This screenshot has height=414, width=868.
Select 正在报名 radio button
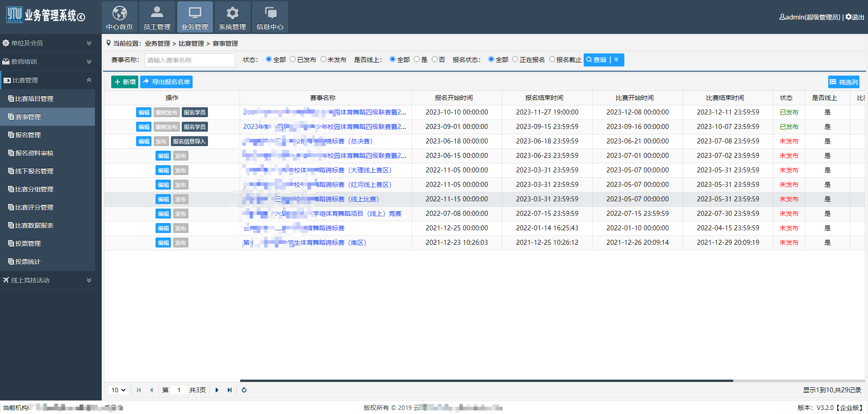coord(515,59)
